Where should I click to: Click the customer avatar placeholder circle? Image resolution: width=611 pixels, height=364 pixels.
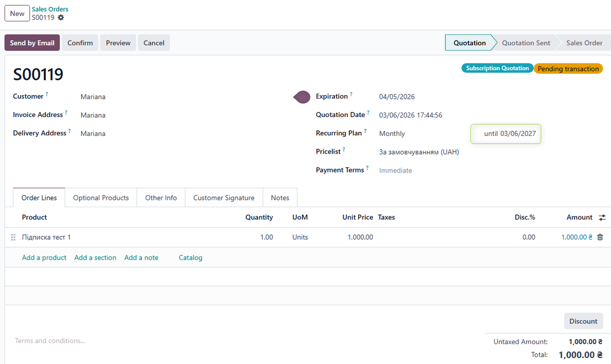pos(301,97)
